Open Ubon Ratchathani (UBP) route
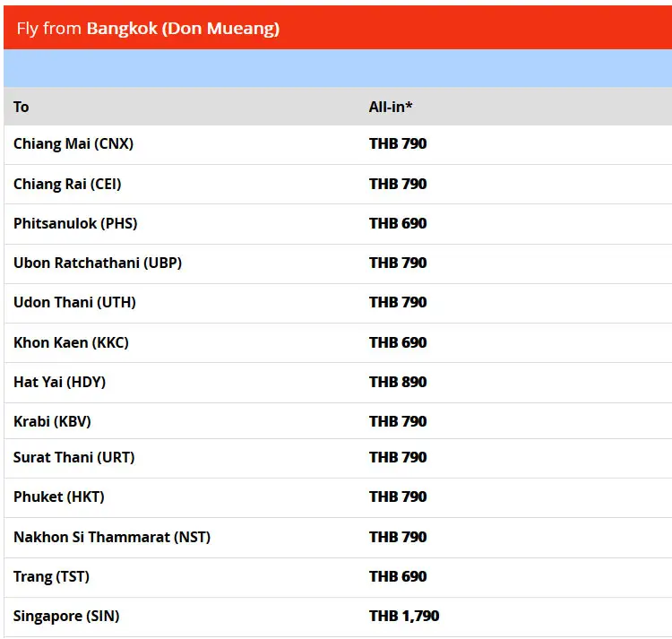Viewport: 672px width, 639px height. click(x=98, y=263)
